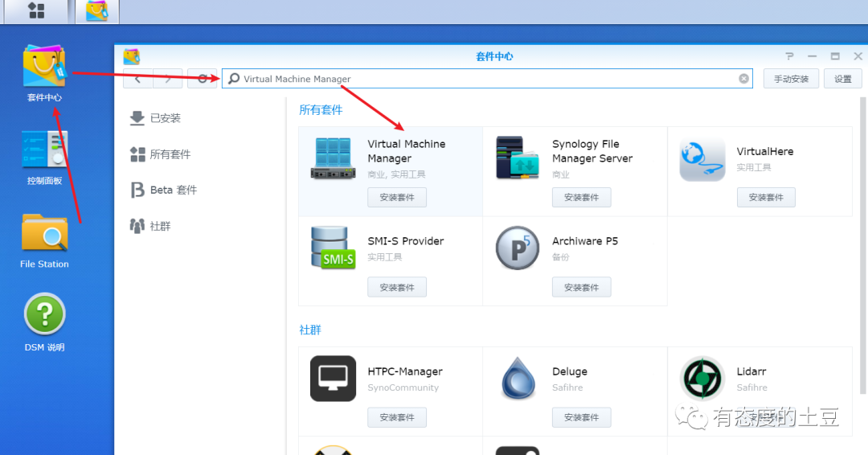Click the 设置 button
This screenshot has width=868, height=455.
click(x=842, y=79)
